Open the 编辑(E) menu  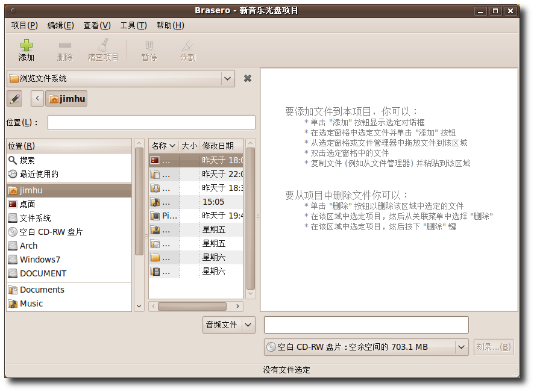[x=61, y=25]
